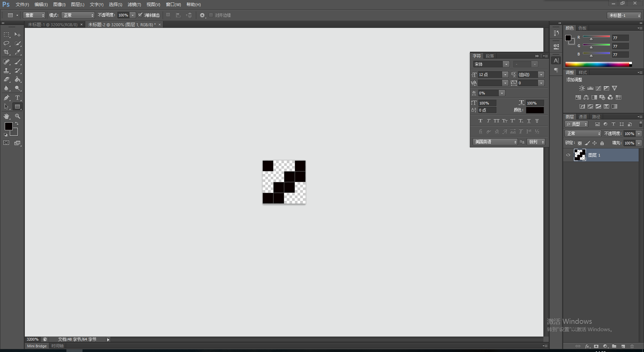Open the options bar gear settings
Image resolution: width=644 pixels, height=352 pixels.
(x=202, y=15)
